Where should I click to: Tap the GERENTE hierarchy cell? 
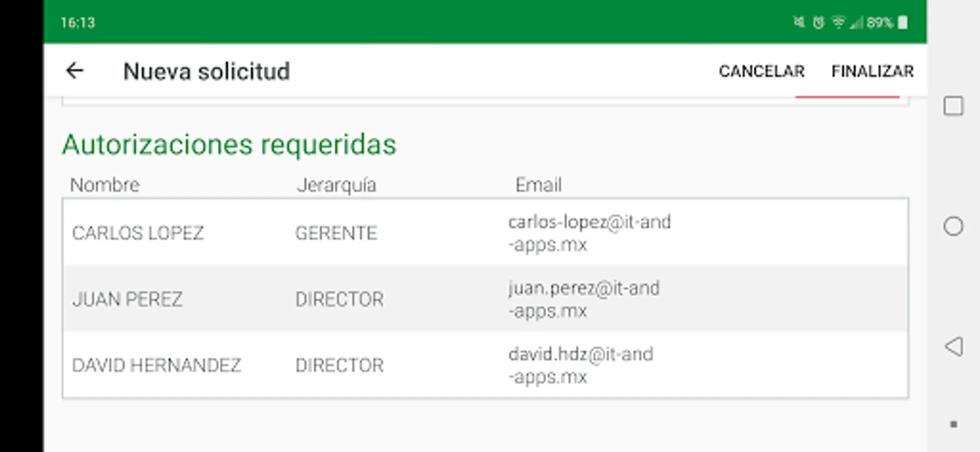(x=336, y=233)
